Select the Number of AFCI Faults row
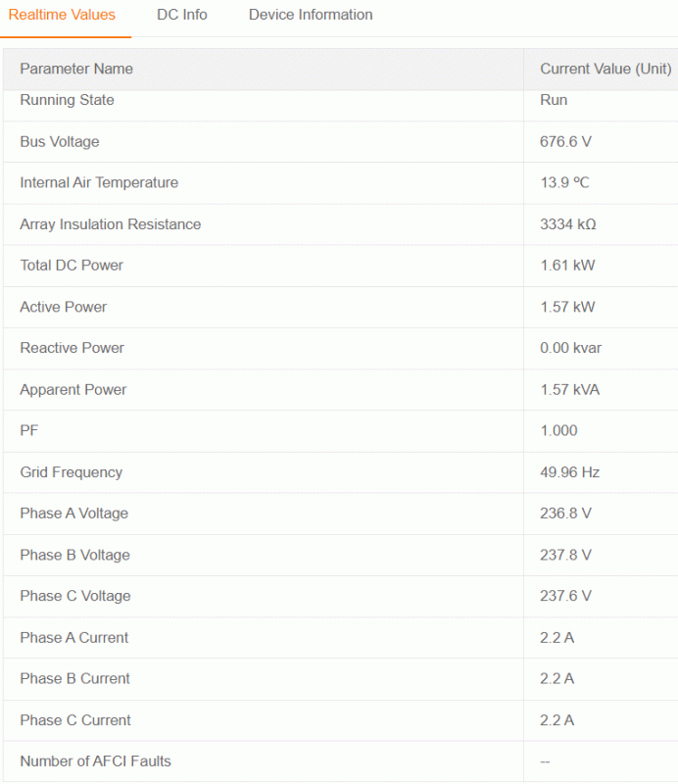Viewport: 678px width, 784px height. (x=341, y=761)
